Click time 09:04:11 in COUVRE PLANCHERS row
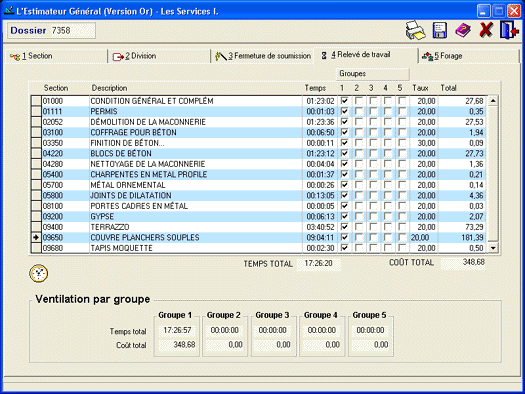The image size is (525, 394). (x=320, y=238)
